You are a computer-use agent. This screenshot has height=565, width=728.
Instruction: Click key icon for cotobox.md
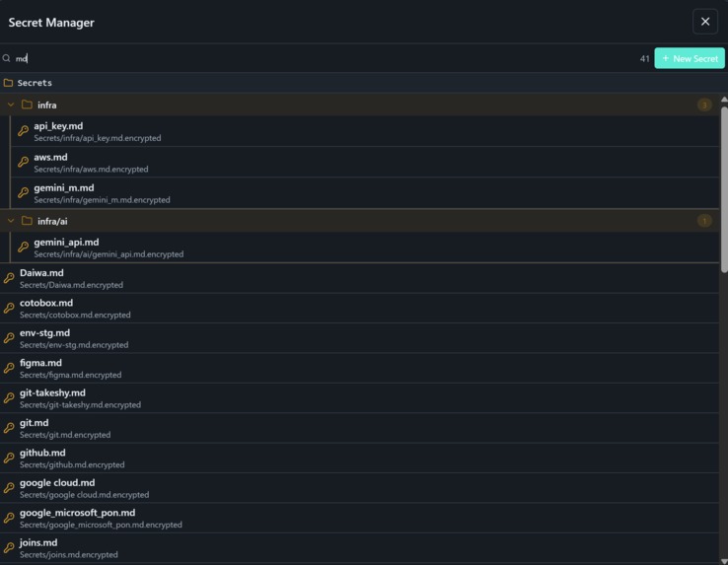click(9, 308)
